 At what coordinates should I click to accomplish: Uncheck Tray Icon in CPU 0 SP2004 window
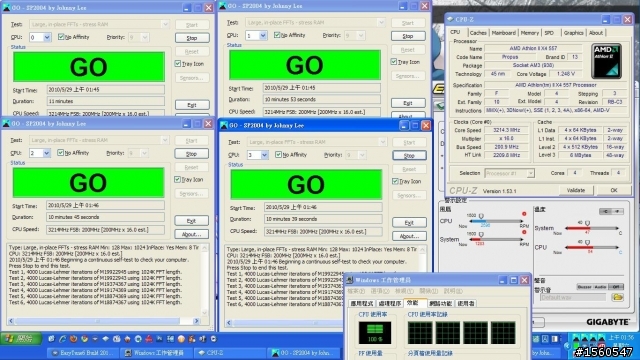178,64
